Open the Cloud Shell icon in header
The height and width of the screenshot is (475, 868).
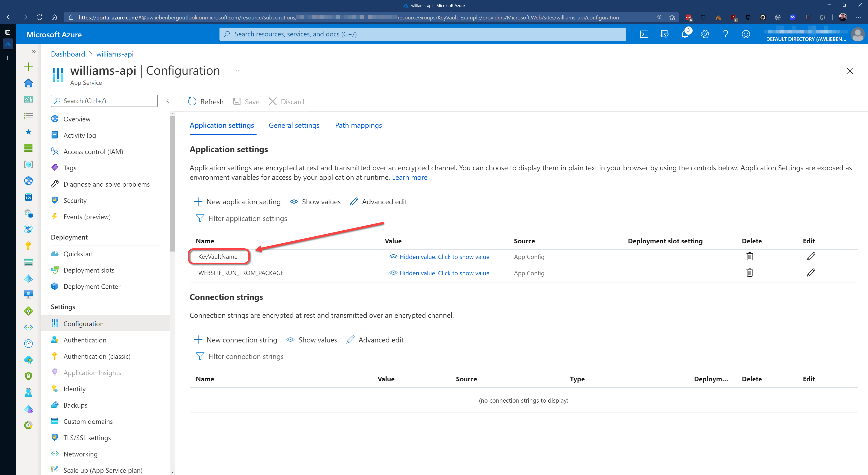coord(644,34)
